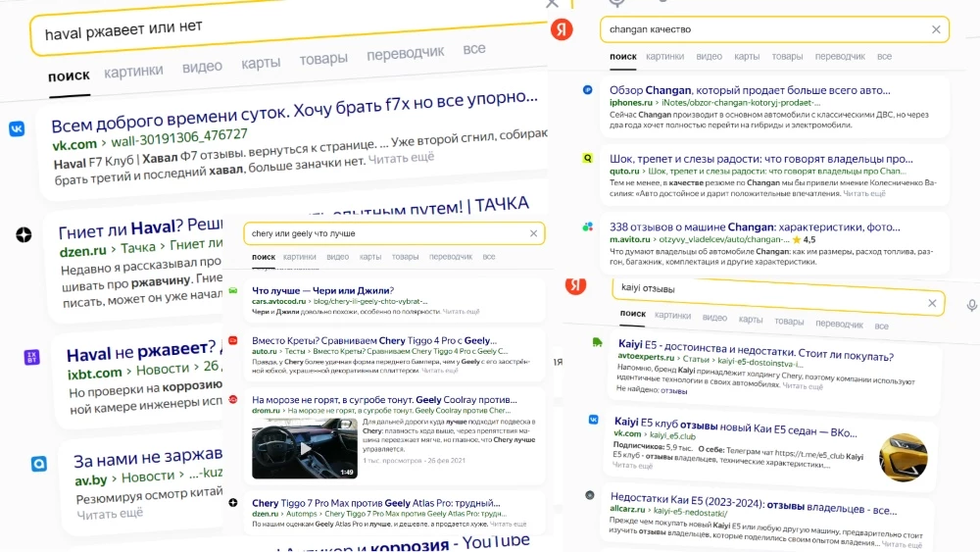This screenshot has height=552, width=980.
Task: Open 'Недостатки Каи E5 (2023-2024)' result
Action: point(754,503)
